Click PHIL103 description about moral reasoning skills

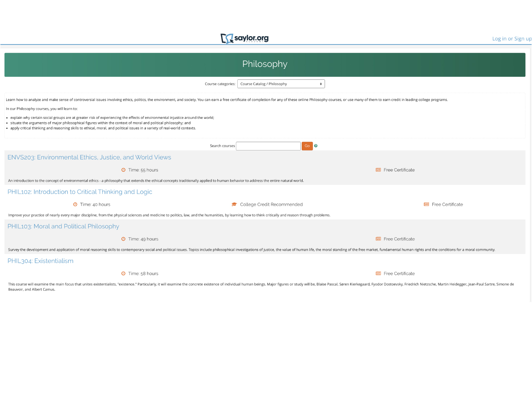[251, 250]
